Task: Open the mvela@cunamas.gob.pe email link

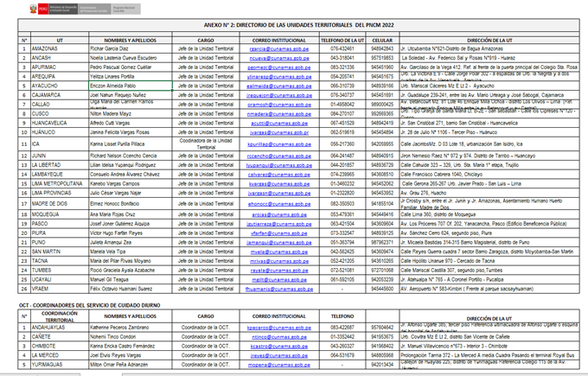Action: point(279,252)
